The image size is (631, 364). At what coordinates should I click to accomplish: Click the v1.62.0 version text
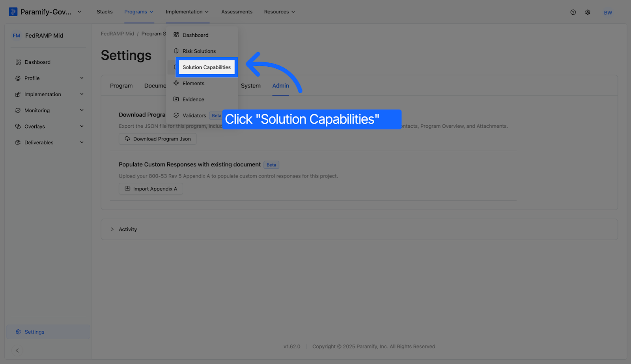292,347
